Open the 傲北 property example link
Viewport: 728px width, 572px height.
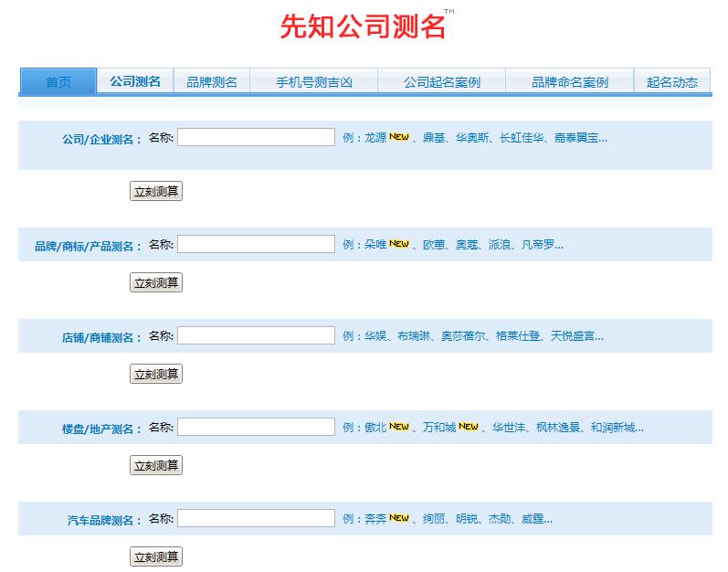coord(375,427)
